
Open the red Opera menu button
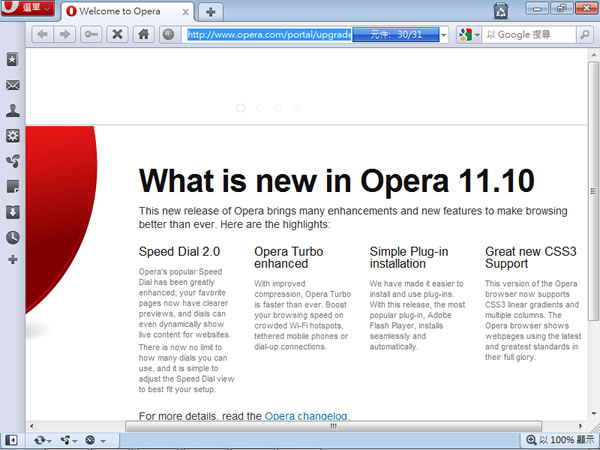point(27,11)
